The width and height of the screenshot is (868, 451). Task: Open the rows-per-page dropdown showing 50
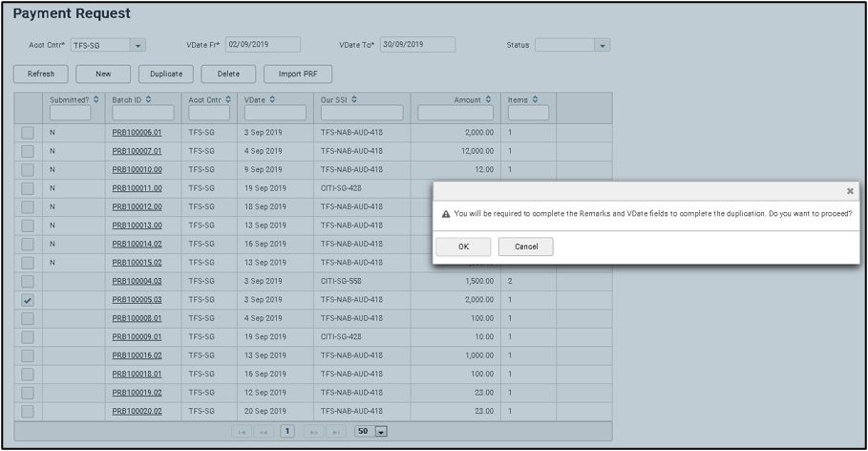coord(381,432)
